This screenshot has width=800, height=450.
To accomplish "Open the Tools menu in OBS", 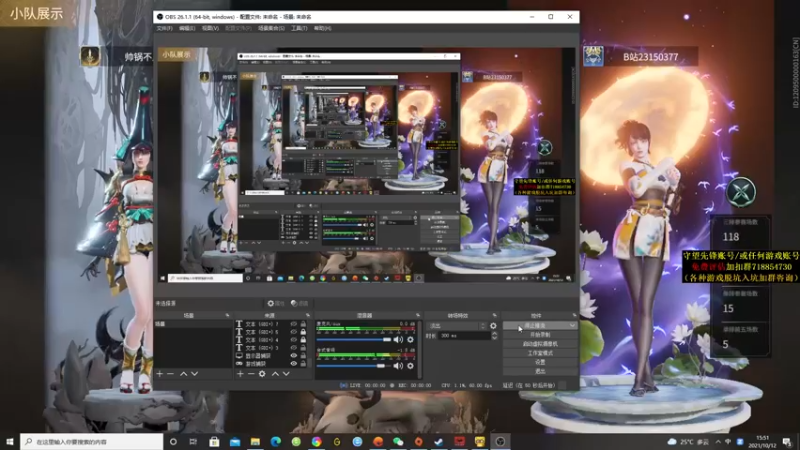I will click(x=299, y=29).
